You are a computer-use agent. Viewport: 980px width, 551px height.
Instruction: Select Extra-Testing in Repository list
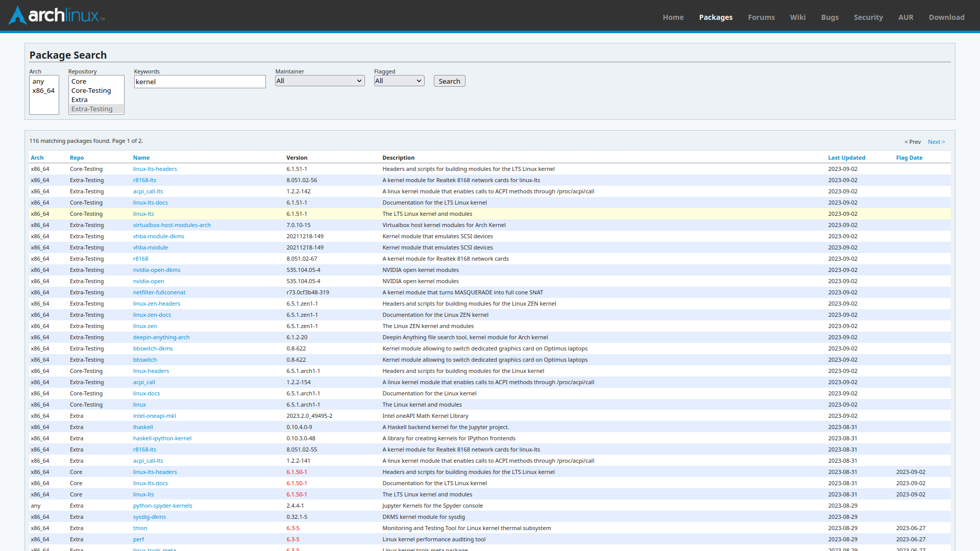[96, 109]
